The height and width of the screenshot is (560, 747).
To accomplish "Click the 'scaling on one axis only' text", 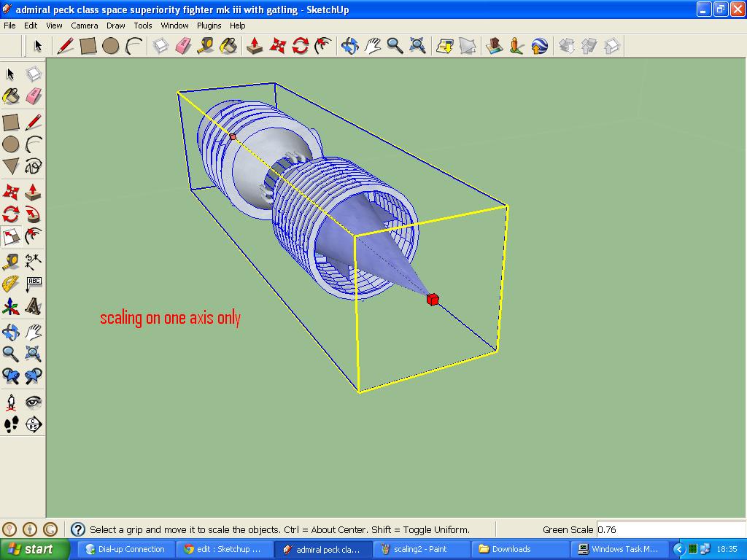I will (170, 318).
